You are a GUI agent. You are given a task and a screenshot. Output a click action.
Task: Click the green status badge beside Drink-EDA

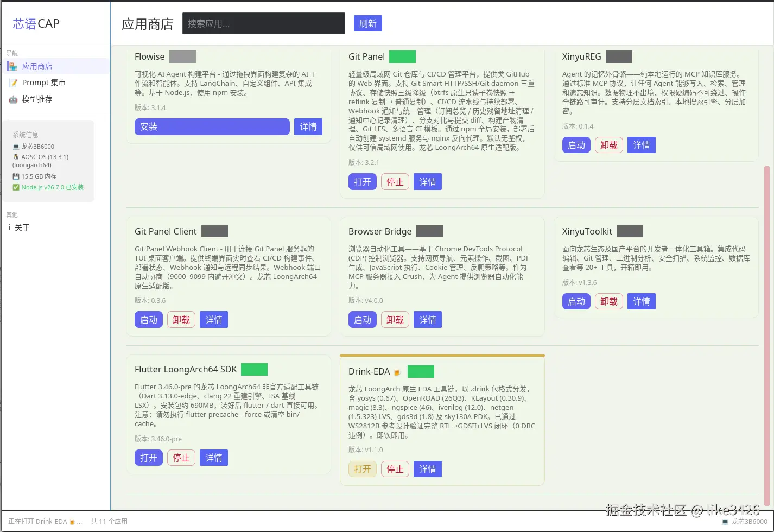click(421, 371)
